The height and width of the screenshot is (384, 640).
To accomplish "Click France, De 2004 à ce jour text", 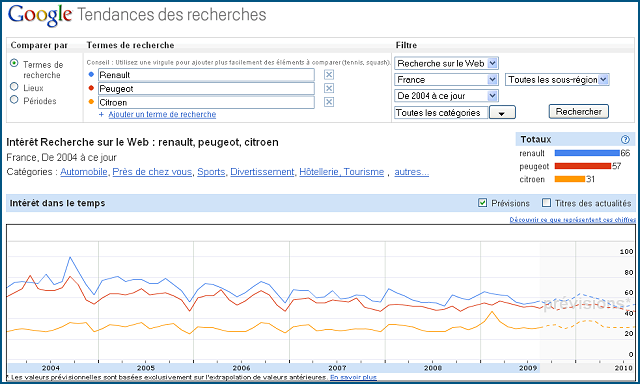I will (61, 158).
